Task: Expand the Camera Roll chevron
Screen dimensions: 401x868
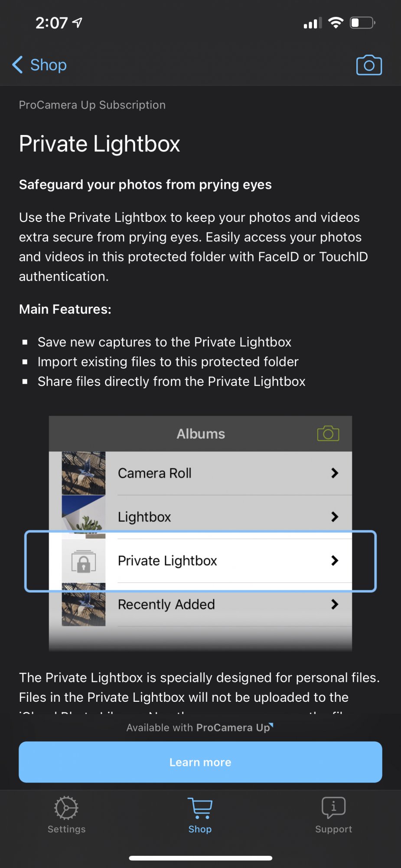Action: (x=334, y=473)
